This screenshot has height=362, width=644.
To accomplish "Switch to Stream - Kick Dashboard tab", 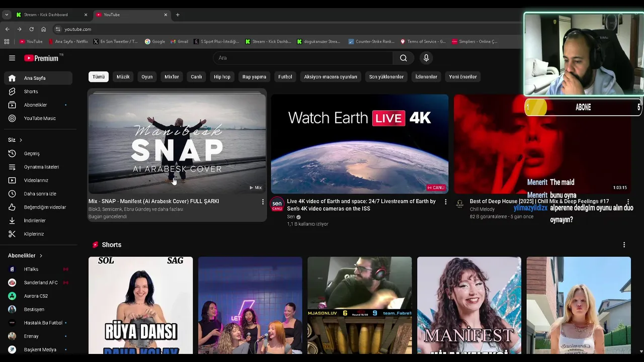I will (50, 15).
